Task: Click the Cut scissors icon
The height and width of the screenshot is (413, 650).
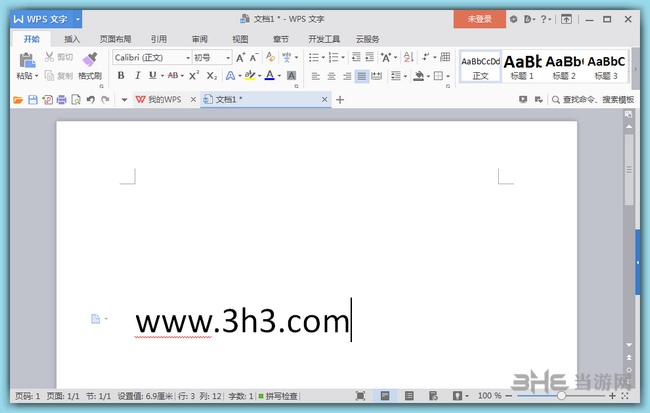Action: [49, 57]
